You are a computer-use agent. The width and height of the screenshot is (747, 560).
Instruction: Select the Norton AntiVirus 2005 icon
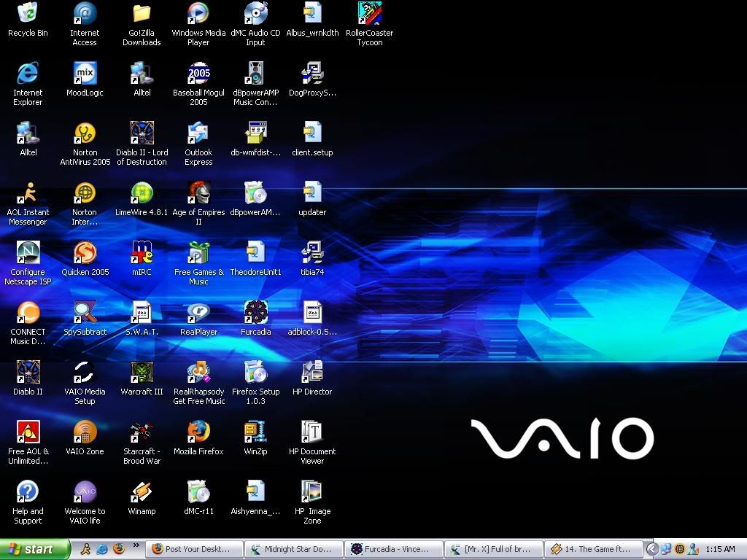tap(85, 133)
